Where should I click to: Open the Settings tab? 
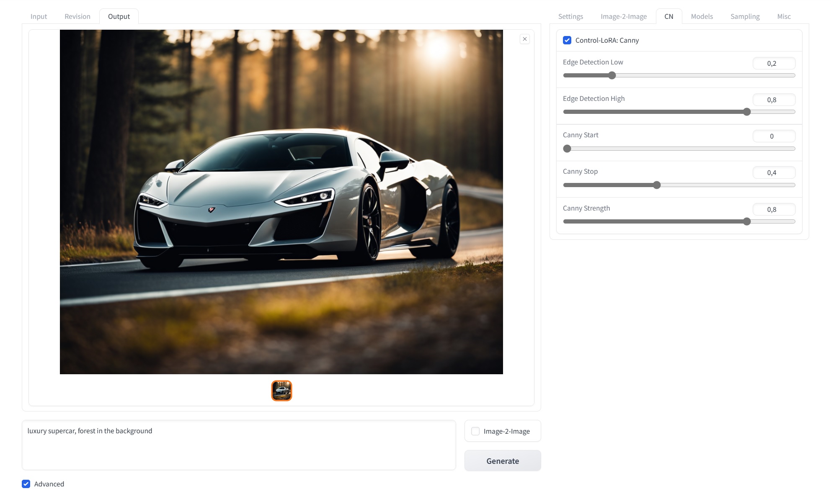pyautogui.click(x=570, y=16)
